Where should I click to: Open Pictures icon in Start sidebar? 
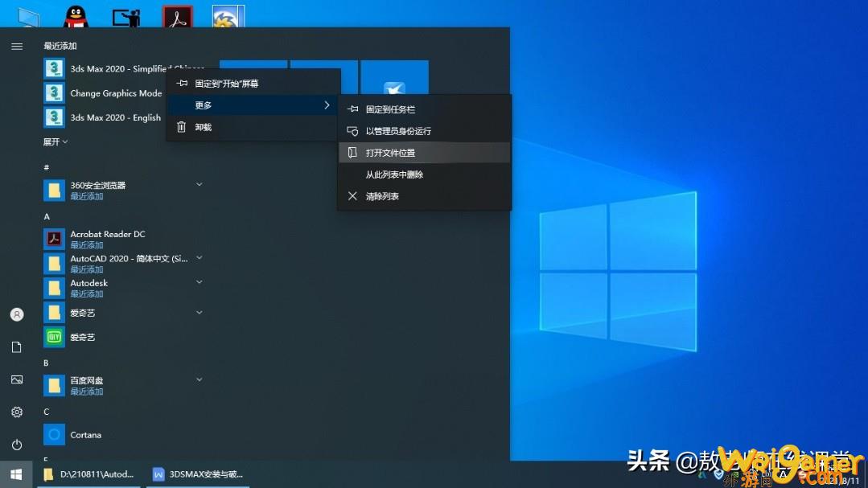point(17,379)
